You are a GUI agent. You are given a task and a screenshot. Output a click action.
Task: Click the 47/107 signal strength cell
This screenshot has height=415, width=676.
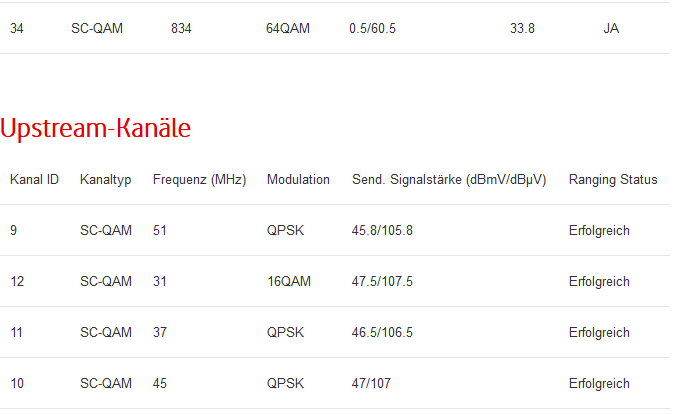372,384
